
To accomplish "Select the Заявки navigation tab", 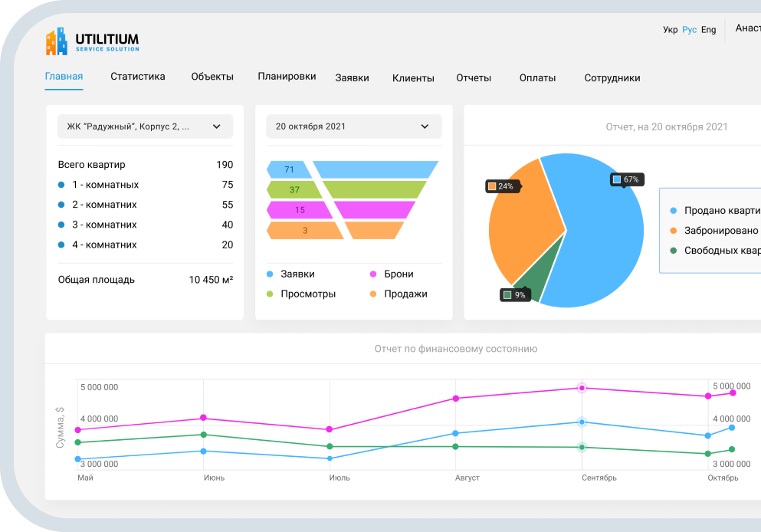I will (x=352, y=77).
